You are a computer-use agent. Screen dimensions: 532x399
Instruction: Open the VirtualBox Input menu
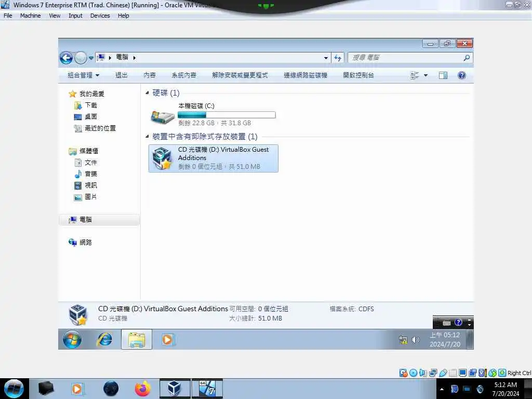75,16
